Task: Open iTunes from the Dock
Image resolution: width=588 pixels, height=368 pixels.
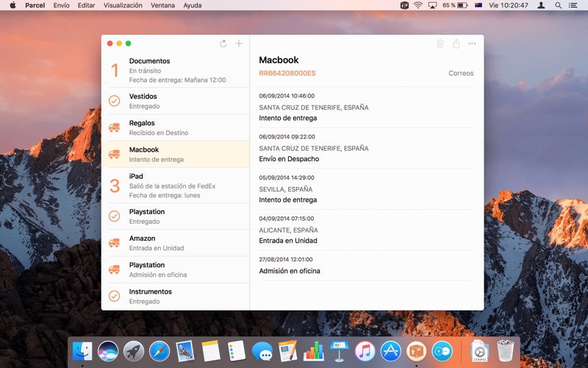Action: (x=365, y=352)
